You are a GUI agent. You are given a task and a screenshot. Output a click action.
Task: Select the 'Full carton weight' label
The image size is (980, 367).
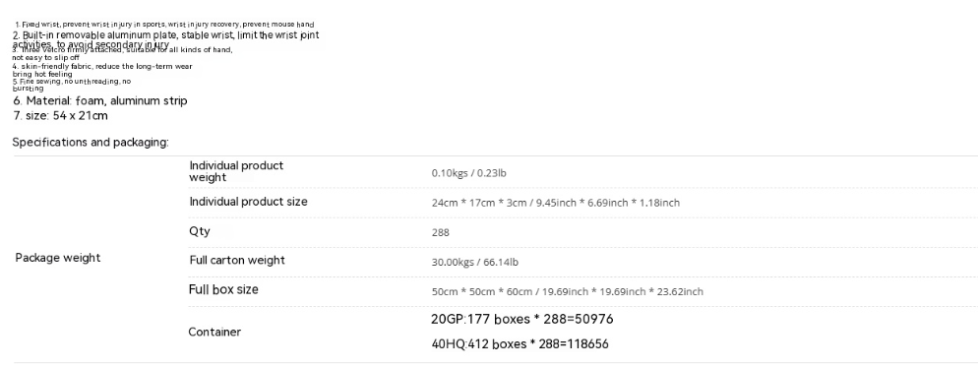237,260
